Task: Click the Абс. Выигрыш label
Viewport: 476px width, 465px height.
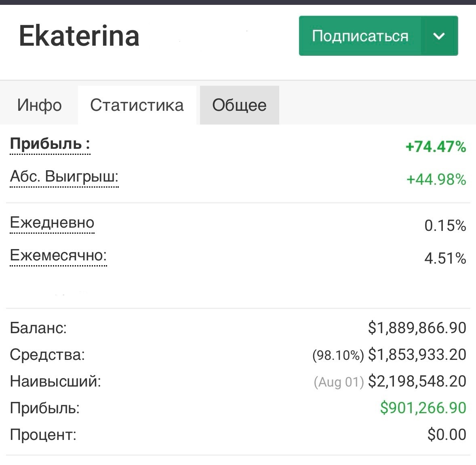Action: click(x=64, y=177)
